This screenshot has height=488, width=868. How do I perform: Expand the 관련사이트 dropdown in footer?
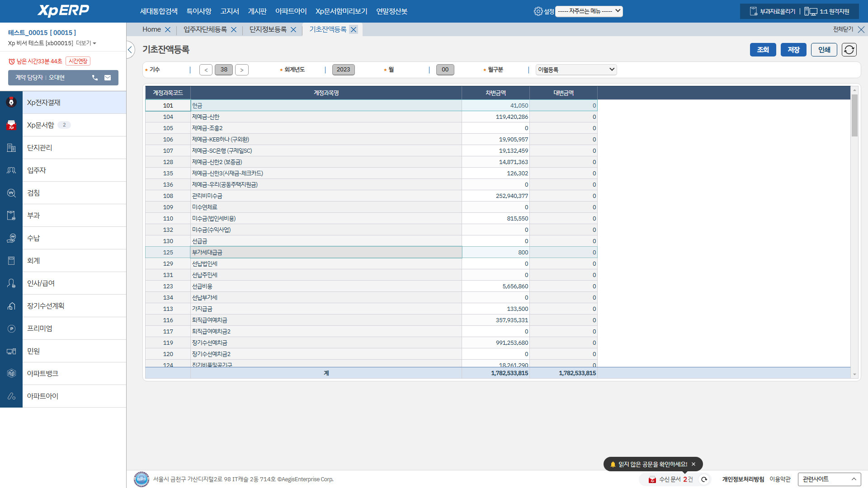pos(829,479)
